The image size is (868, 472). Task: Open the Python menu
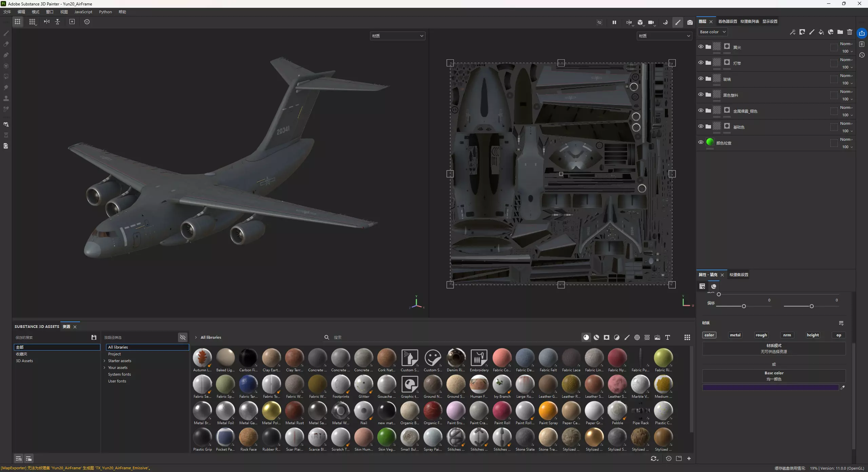pyautogui.click(x=105, y=12)
